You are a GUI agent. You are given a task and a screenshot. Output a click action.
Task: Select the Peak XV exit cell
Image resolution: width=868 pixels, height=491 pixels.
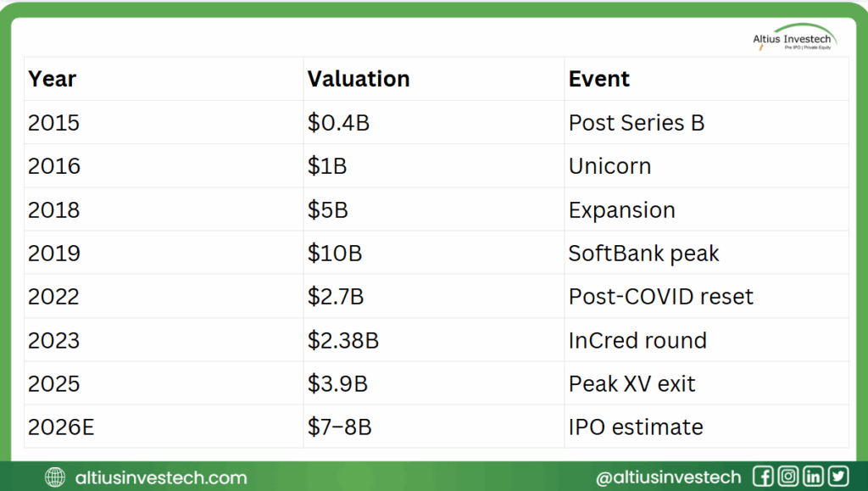[632, 383]
